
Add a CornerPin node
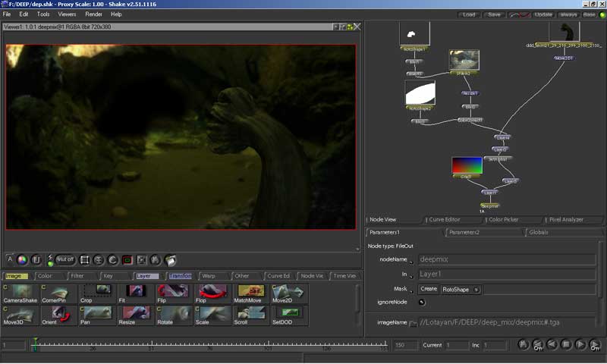(x=58, y=294)
